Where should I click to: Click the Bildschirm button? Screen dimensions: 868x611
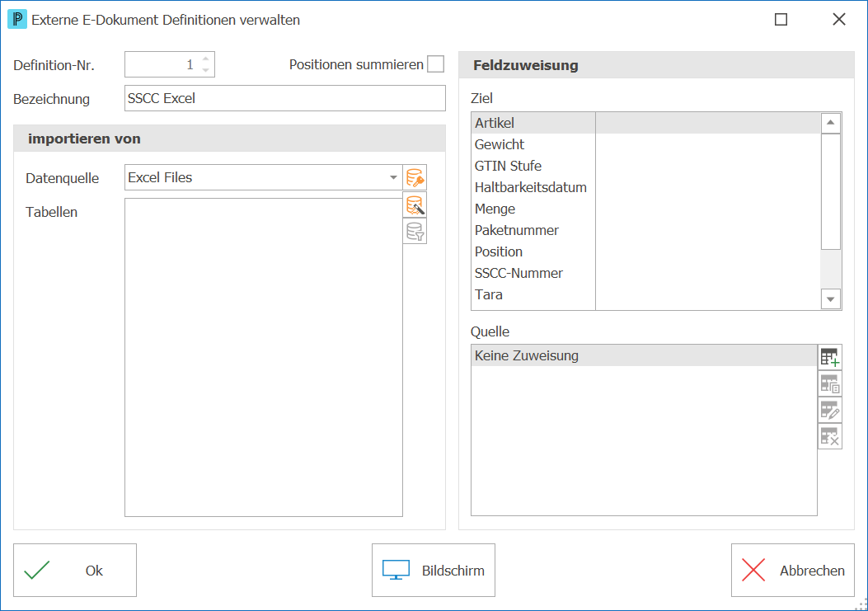pyautogui.click(x=434, y=570)
